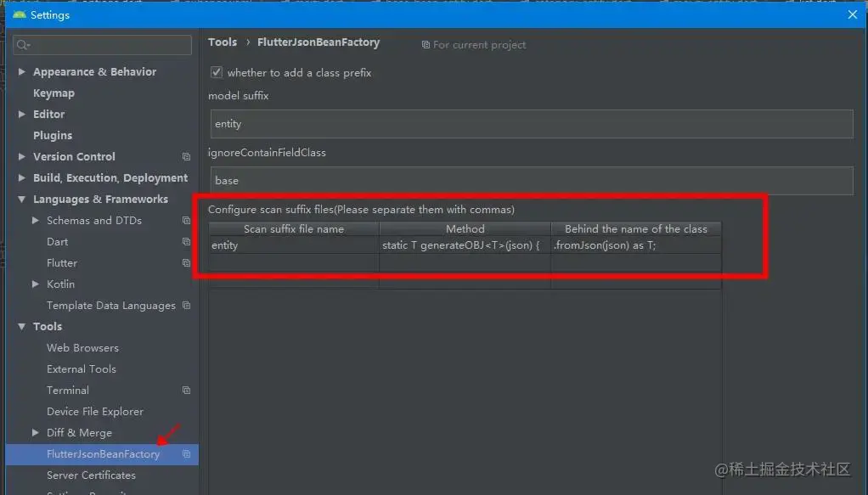Click the model suffix field containing 'entity'
868x495 pixels.
(x=532, y=124)
